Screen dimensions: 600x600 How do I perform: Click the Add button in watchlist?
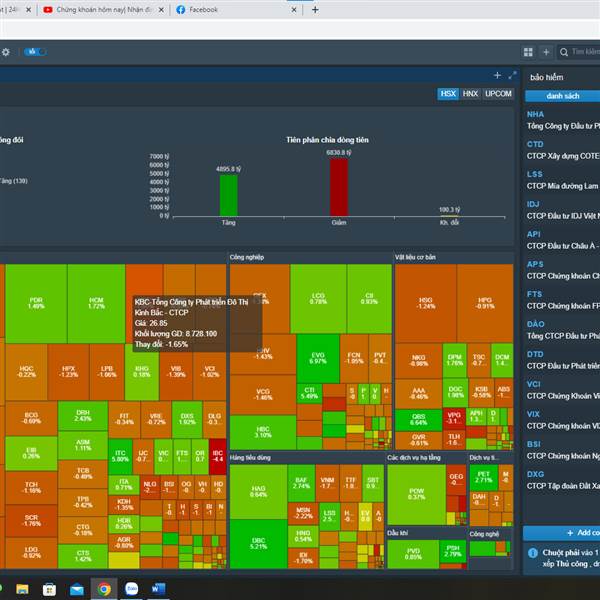pos(562,533)
